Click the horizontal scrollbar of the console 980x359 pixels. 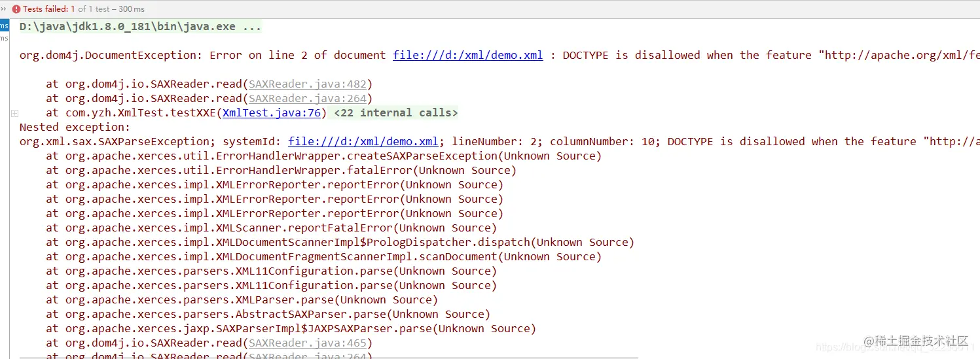pos(329,357)
